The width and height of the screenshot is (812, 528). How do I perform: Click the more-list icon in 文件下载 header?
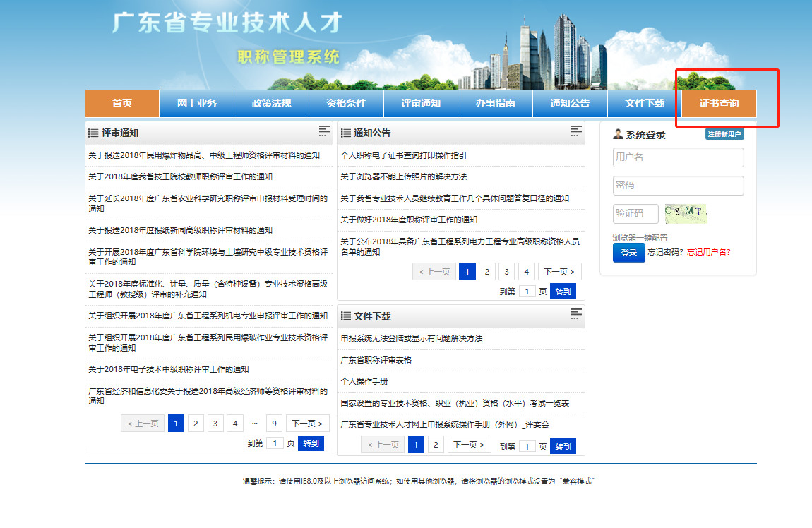[x=576, y=313]
